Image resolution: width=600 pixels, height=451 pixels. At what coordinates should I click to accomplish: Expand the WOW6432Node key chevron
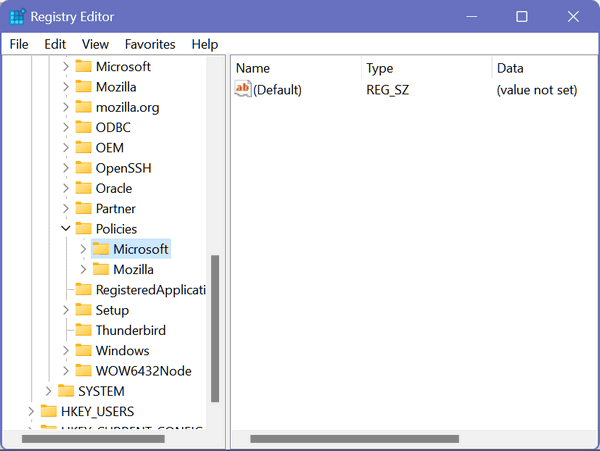point(66,371)
